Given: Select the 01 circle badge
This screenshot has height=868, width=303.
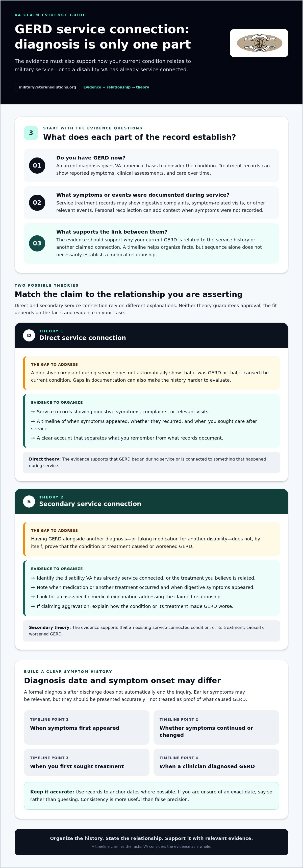Looking at the screenshot, I should coord(37,166).
